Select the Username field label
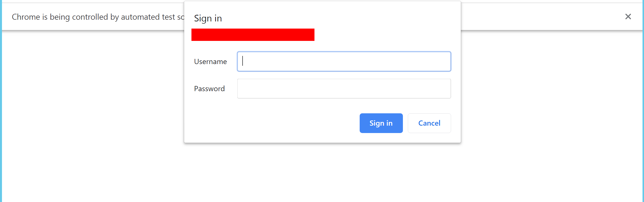Image resolution: width=644 pixels, height=202 pixels. (210, 61)
